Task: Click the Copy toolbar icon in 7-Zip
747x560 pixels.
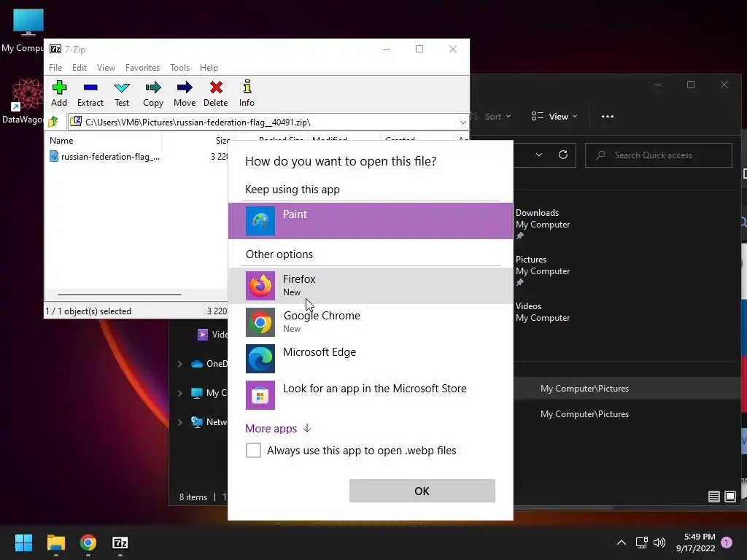Action: pyautogui.click(x=153, y=94)
